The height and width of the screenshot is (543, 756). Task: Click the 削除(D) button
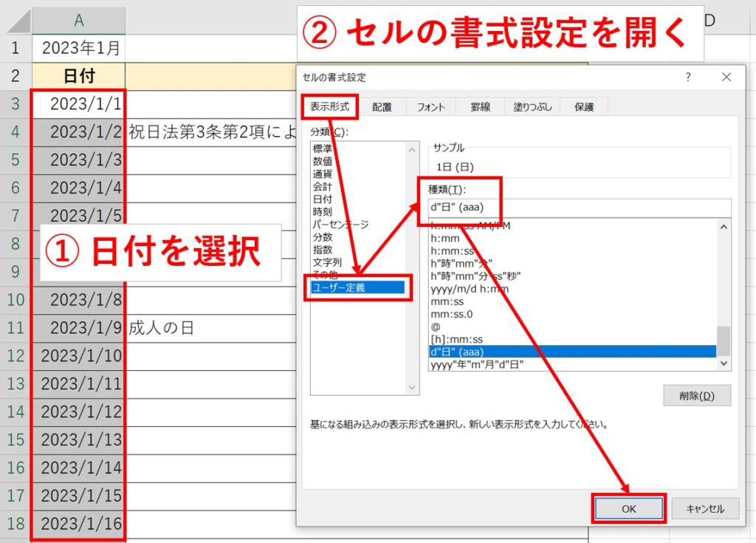click(x=697, y=395)
